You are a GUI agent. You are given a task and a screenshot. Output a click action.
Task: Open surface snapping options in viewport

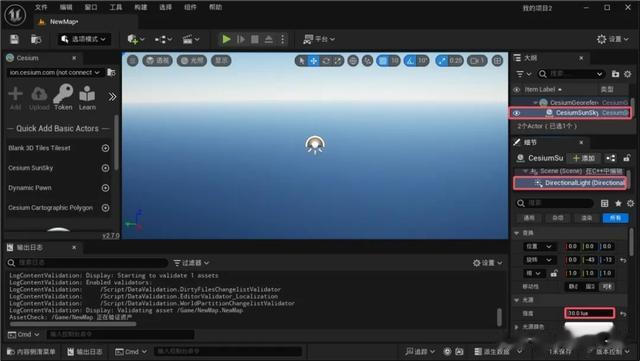[368, 61]
